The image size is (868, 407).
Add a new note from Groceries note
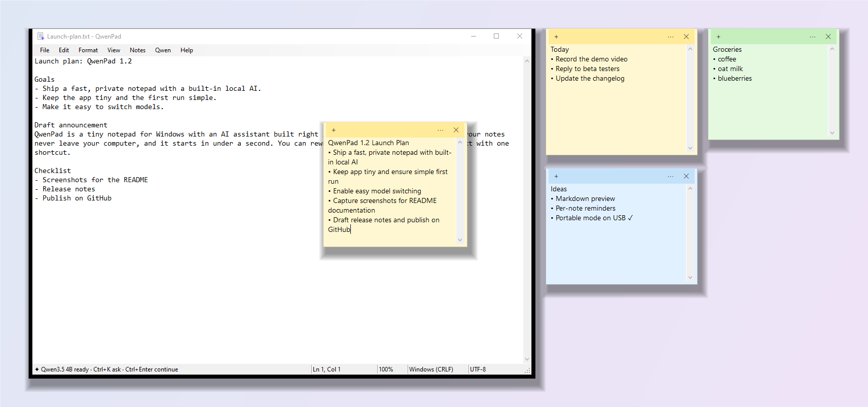(718, 37)
